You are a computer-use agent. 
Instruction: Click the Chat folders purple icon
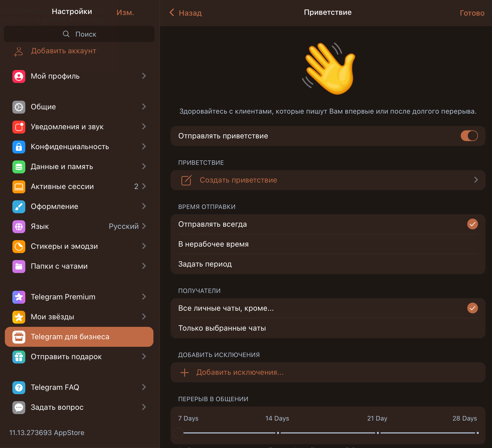click(19, 267)
